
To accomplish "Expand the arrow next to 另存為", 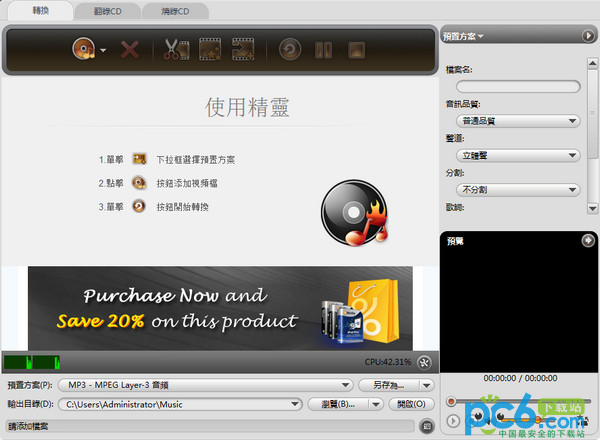I will point(427,385).
